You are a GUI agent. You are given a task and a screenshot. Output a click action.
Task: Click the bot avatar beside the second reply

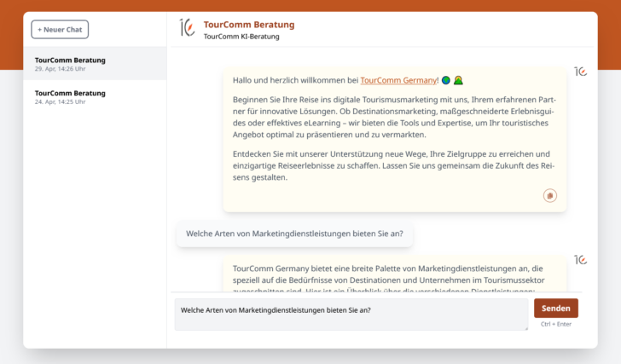580,259
